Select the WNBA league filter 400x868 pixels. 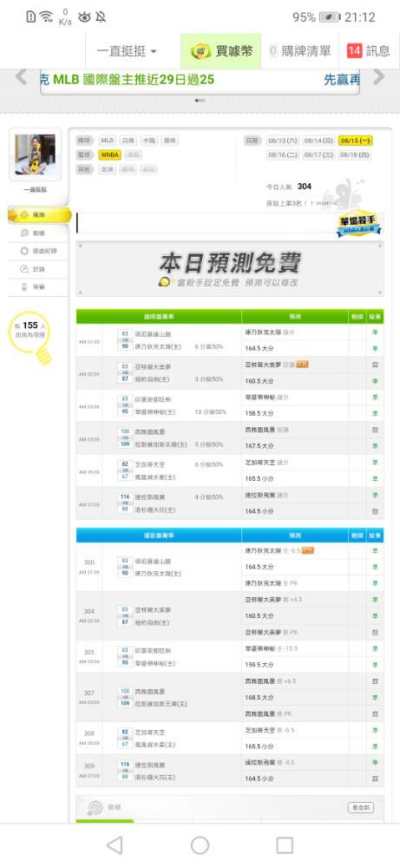pyautogui.click(x=109, y=155)
